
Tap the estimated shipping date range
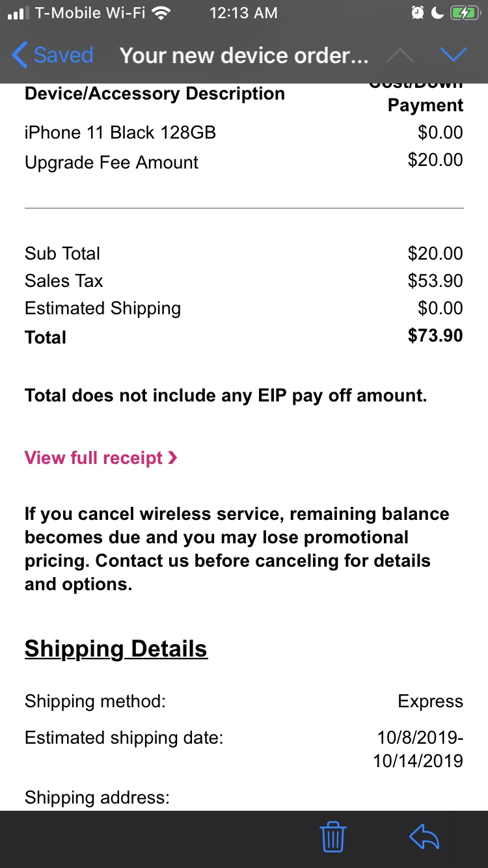coord(419,749)
